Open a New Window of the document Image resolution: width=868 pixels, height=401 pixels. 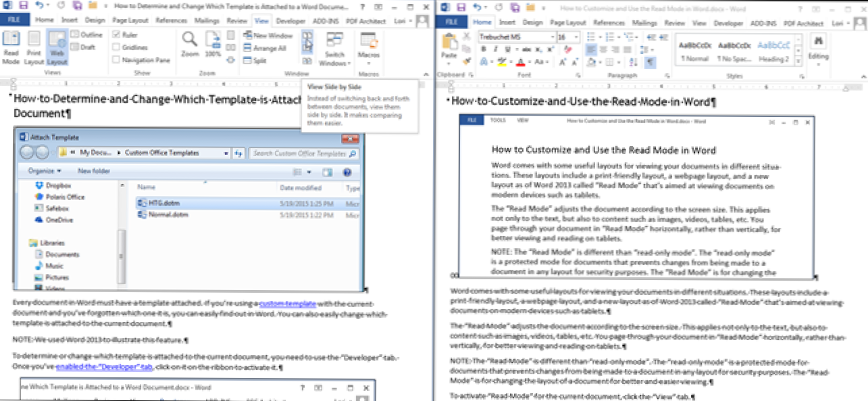(x=268, y=36)
